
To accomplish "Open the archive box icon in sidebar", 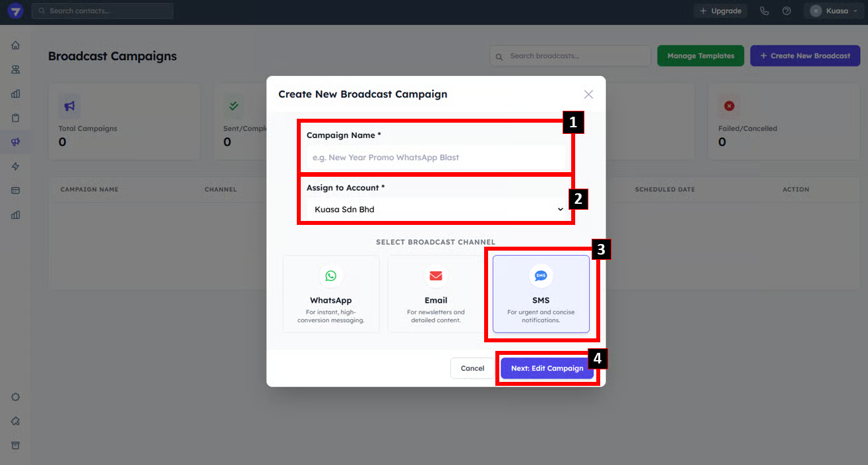I will 15,445.
